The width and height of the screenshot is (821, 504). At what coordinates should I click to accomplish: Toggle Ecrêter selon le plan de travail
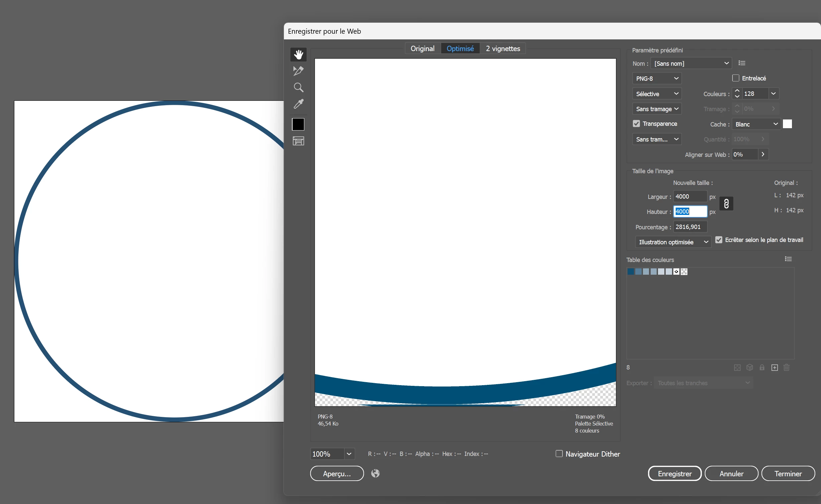click(x=719, y=240)
